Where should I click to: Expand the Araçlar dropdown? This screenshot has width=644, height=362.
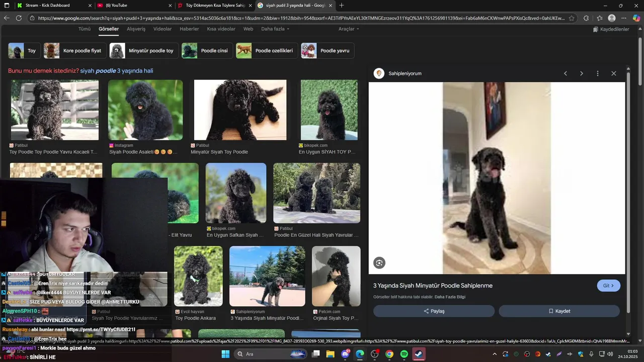[x=349, y=29]
